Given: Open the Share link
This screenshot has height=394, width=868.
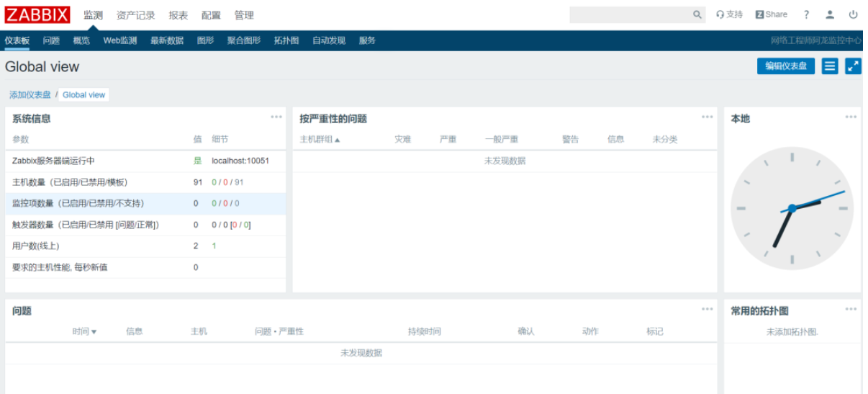Looking at the screenshot, I should 772,14.
